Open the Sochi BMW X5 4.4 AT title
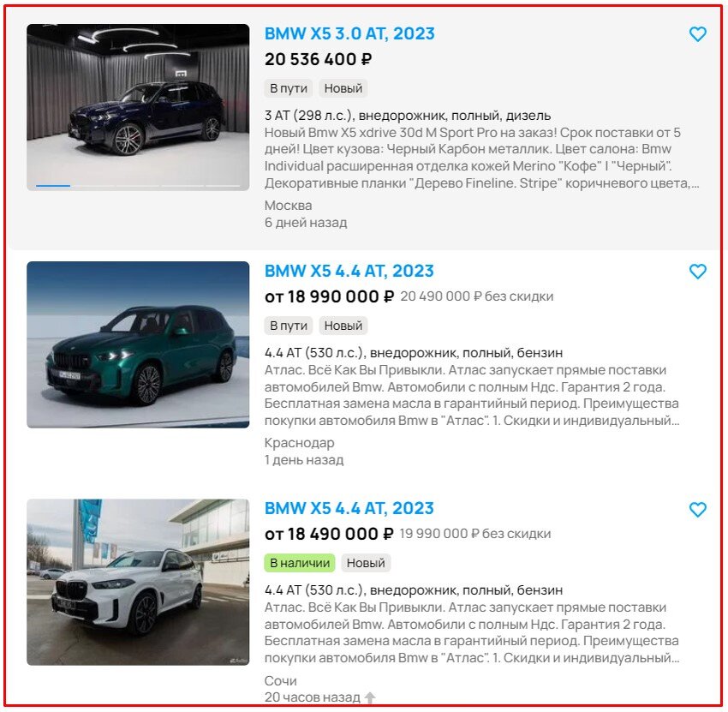 point(349,508)
